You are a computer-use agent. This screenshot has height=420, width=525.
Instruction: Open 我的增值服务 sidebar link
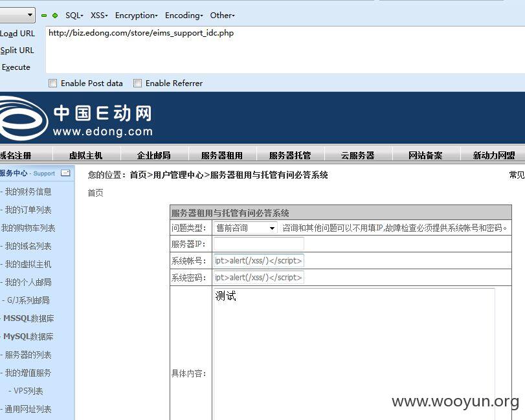pos(28,373)
